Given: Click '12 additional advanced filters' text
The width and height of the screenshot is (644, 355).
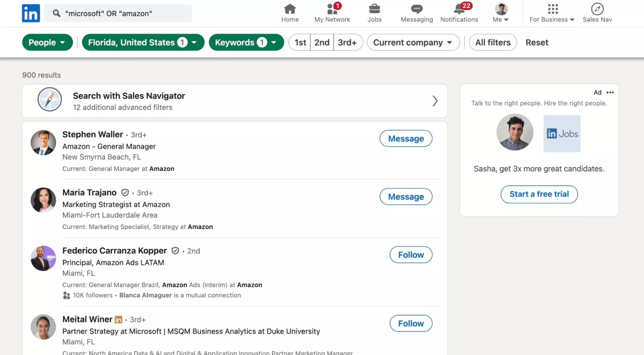Looking at the screenshot, I should (123, 107).
